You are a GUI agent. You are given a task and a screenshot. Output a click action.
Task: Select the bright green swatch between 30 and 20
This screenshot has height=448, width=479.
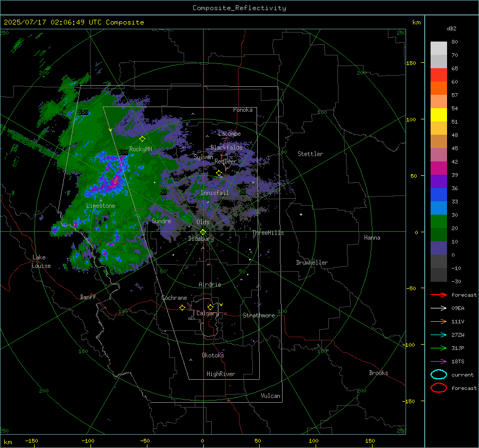click(x=439, y=222)
